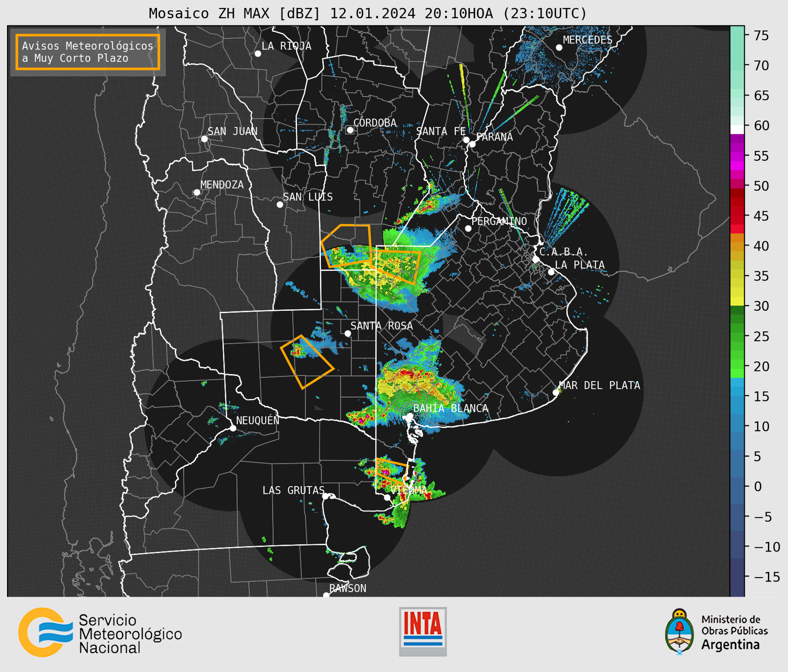Click the Servicio Meteorológico Nacional text
The width and height of the screenshot is (788, 672).
coord(130,634)
